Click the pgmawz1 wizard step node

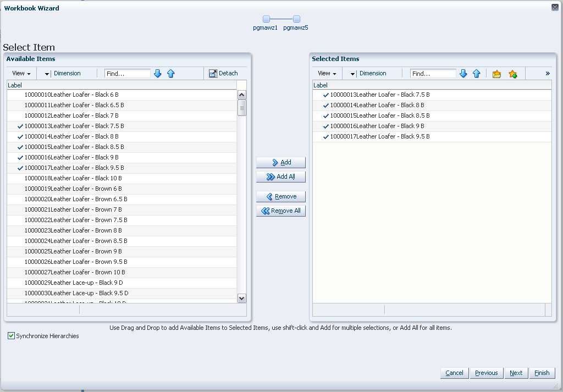tap(266, 19)
